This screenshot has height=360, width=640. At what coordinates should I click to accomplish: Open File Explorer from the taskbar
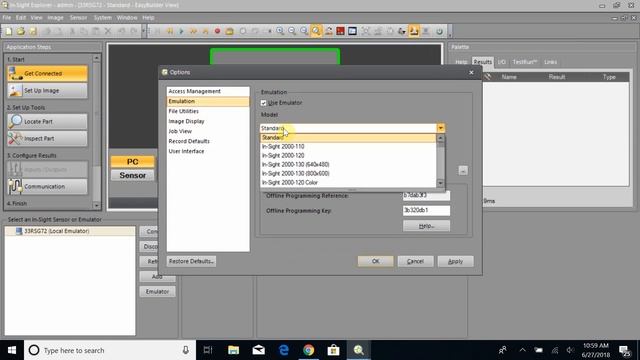pyautogui.click(x=233, y=350)
